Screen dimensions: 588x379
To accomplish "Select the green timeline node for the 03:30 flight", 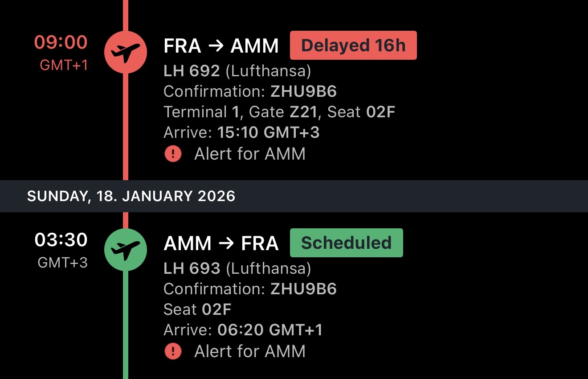I will [126, 250].
